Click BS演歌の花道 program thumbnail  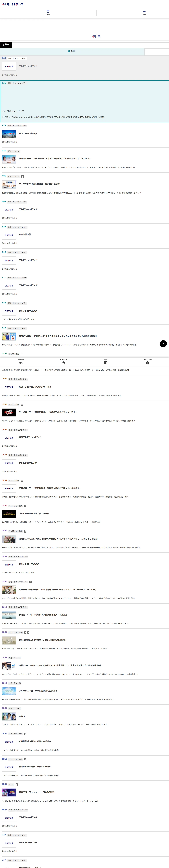pos(9,641)
